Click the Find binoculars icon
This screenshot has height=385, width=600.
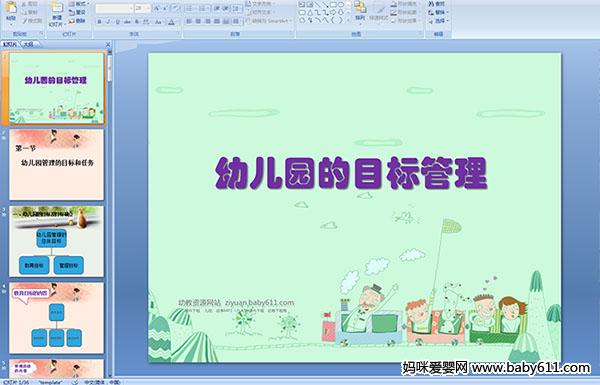(x=431, y=4)
